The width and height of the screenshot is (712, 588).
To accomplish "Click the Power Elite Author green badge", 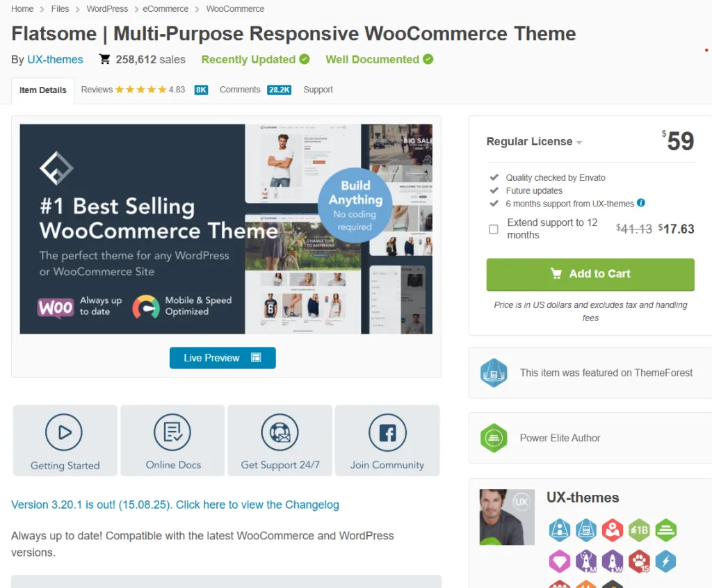I will (x=494, y=438).
